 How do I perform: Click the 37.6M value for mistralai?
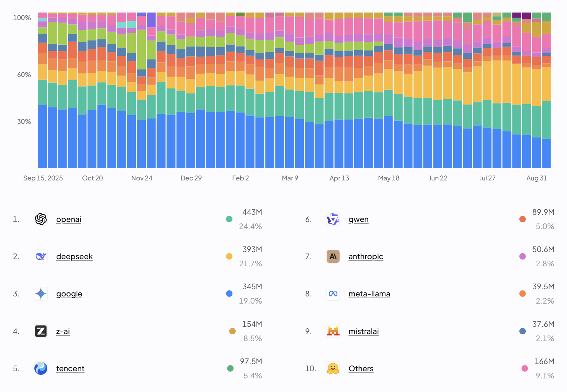point(543,324)
